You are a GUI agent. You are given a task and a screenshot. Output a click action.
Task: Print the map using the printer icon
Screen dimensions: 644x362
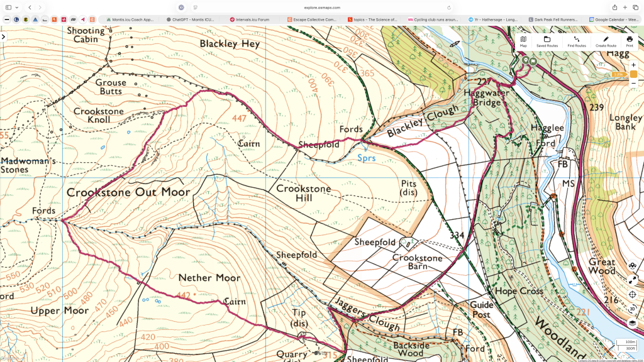630,41
